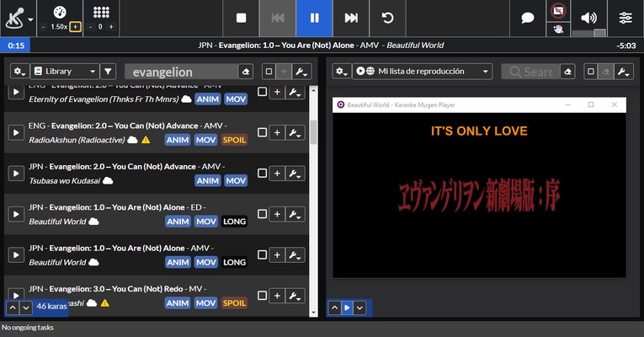Play RadioAkshun (Radioactive) preview

point(16,132)
